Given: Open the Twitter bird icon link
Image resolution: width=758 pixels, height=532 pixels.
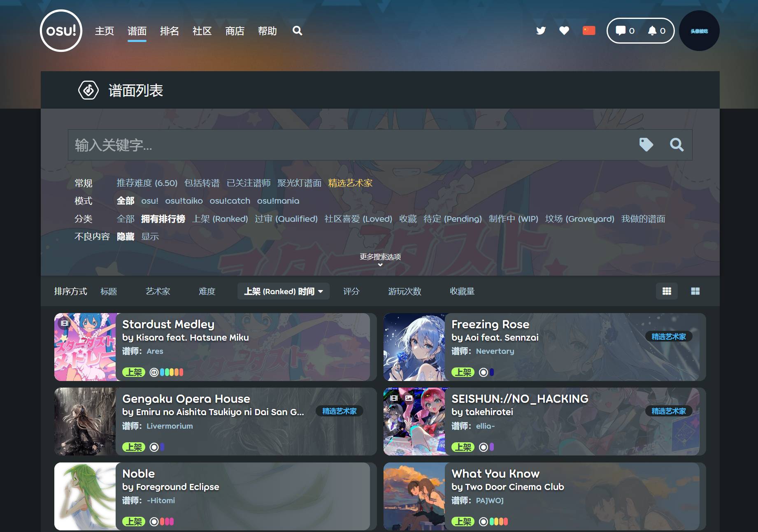Looking at the screenshot, I should click(541, 31).
